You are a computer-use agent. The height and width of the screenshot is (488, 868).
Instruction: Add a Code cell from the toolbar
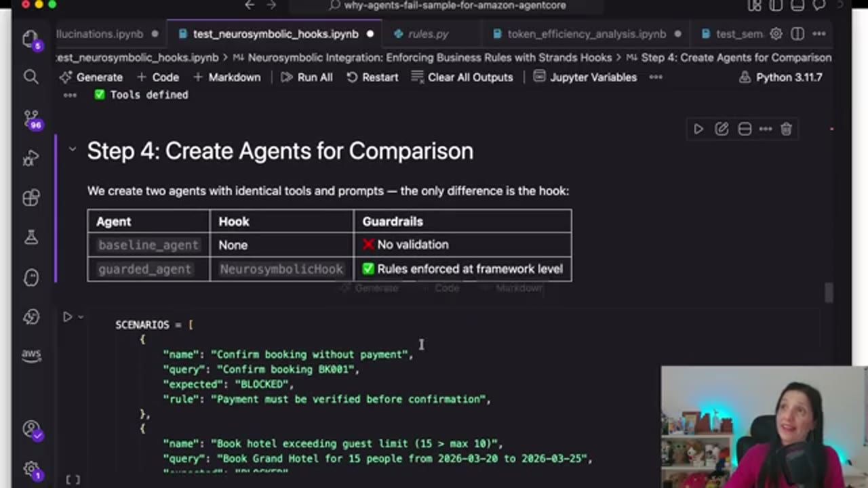(158, 77)
